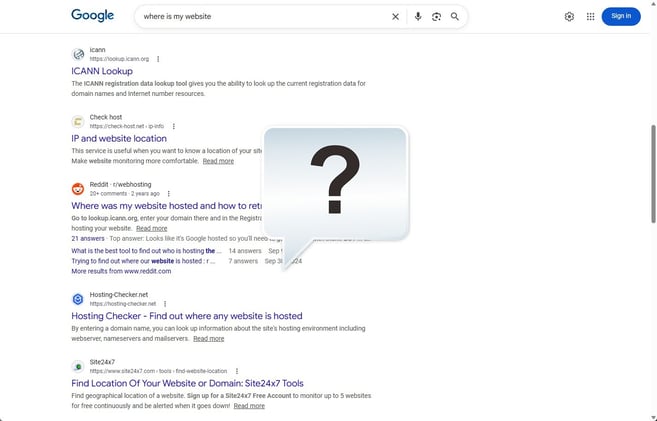This screenshot has height=421, width=657.
Task: Click the icann site favicon
Action: click(x=78, y=54)
